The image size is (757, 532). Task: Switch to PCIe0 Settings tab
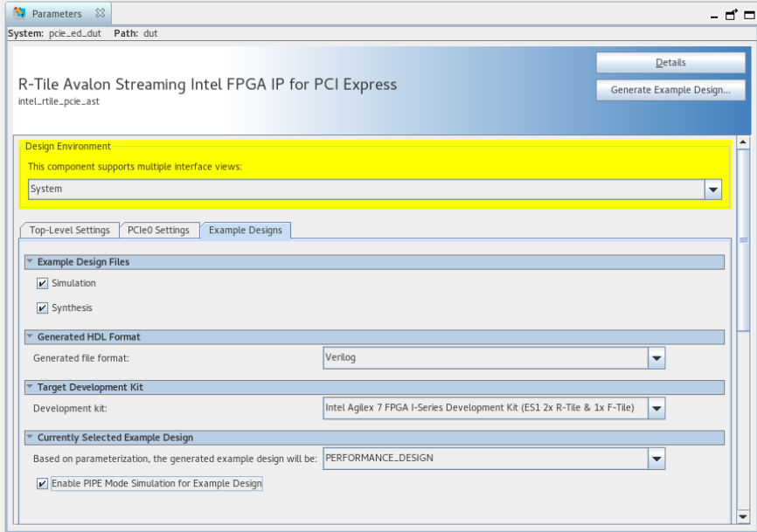(158, 230)
